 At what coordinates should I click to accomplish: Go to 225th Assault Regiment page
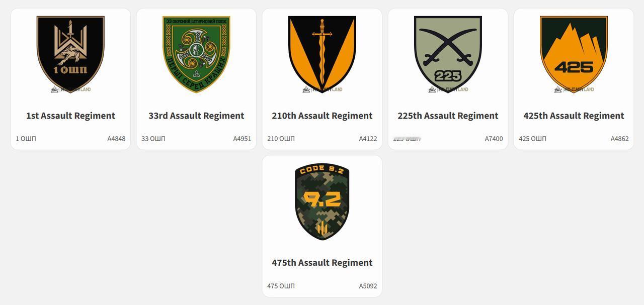[448, 116]
